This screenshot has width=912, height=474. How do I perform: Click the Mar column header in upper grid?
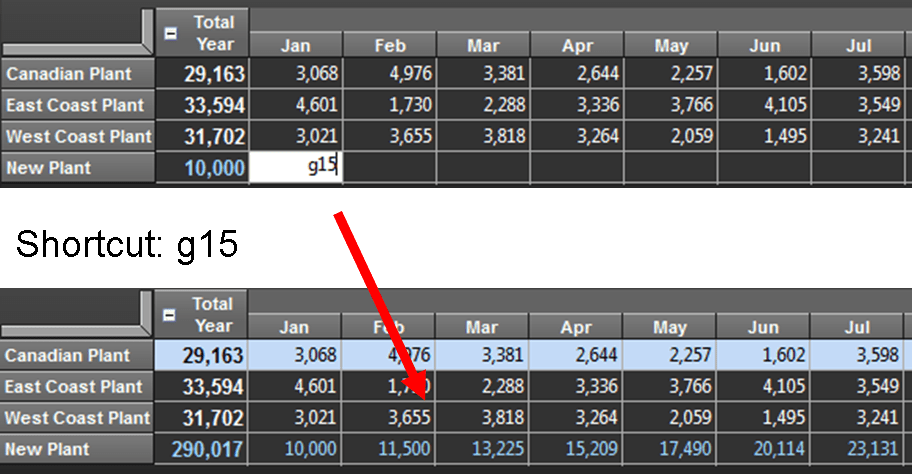coord(483,45)
